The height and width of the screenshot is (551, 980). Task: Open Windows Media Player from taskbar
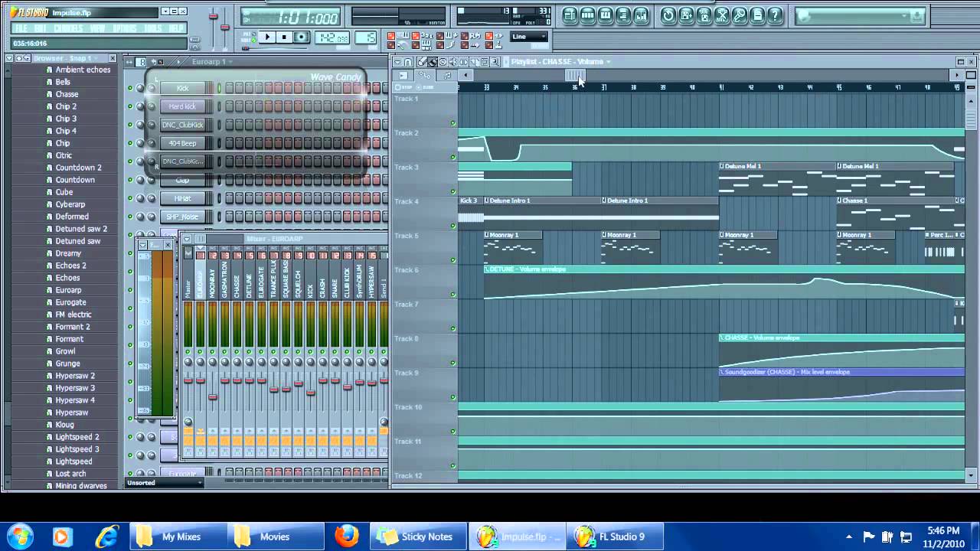[x=62, y=536]
